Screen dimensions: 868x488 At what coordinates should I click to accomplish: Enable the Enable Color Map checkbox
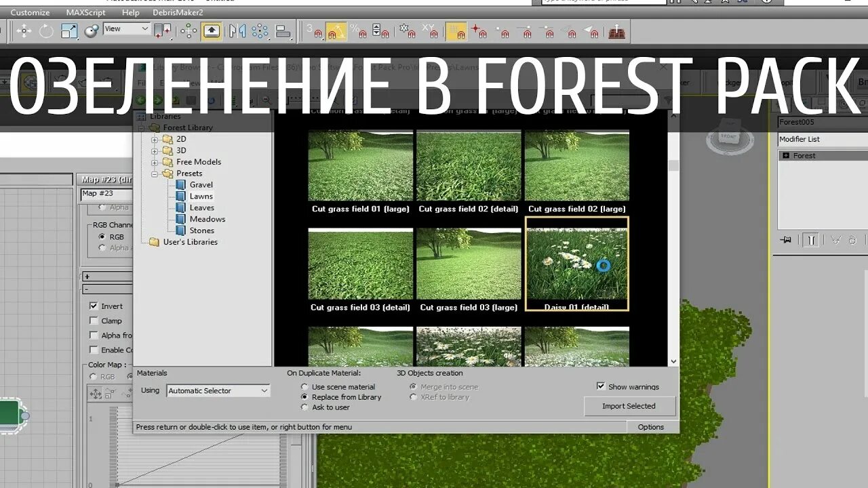point(94,350)
